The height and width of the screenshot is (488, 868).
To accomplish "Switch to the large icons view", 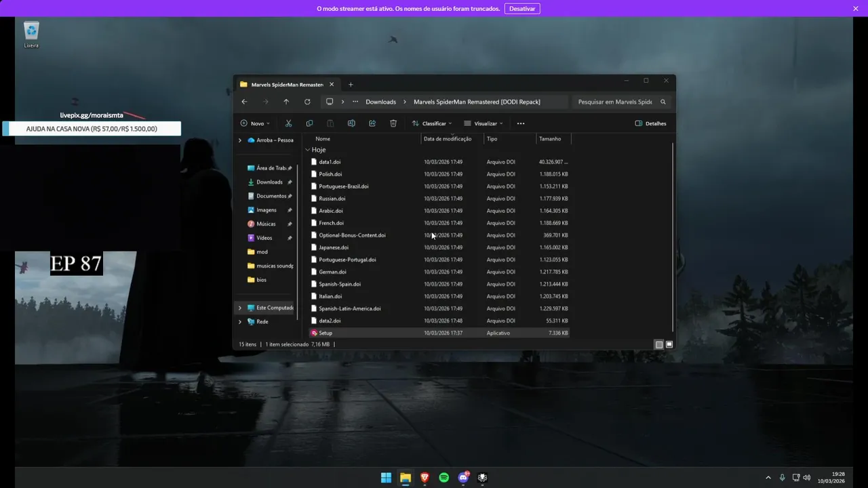I will pos(669,344).
